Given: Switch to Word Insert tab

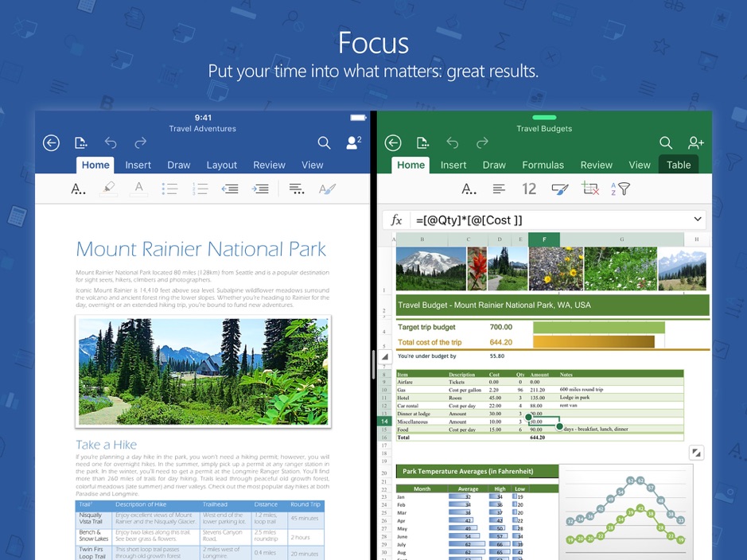Looking at the screenshot, I should tap(138, 165).
